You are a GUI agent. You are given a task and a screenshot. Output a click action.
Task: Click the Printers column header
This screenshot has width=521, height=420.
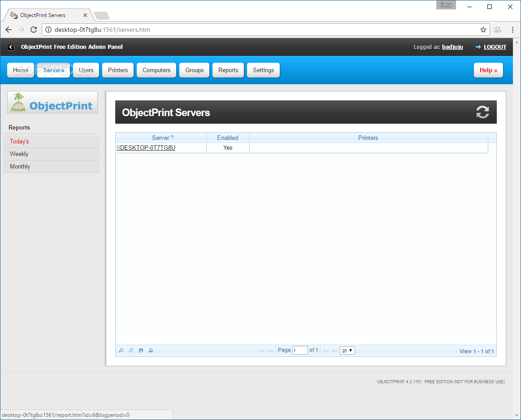(368, 138)
